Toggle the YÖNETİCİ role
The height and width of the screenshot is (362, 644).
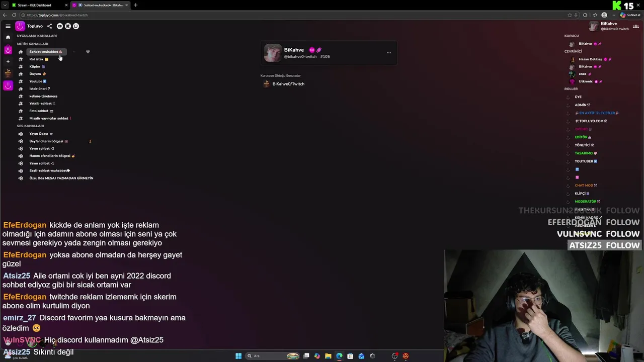point(584,145)
